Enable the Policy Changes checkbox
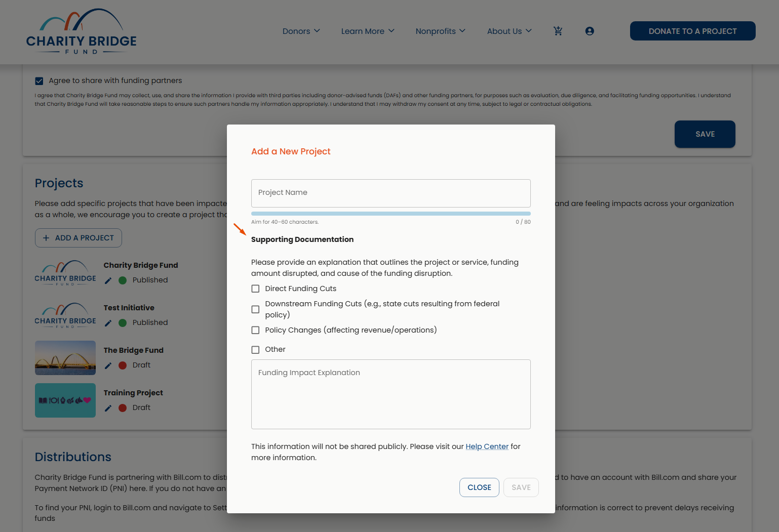The image size is (779, 532). pyautogui.click(x=255, y=330)
